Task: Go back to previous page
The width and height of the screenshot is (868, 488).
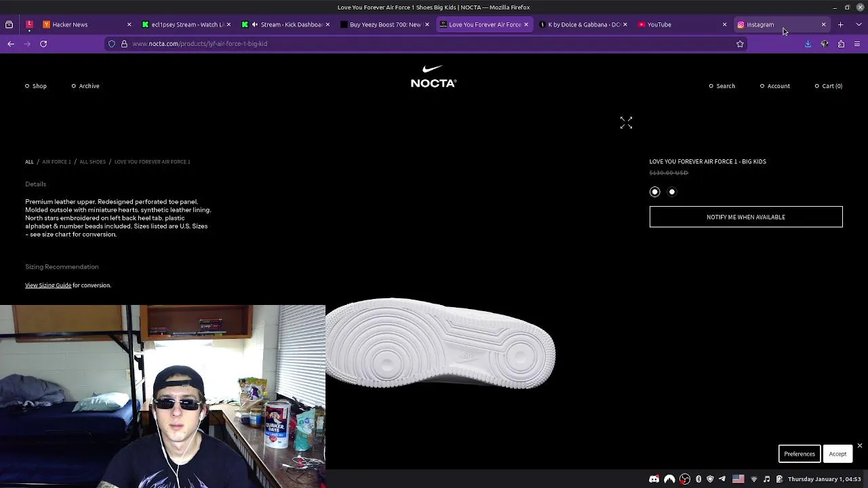Action: 11,43
